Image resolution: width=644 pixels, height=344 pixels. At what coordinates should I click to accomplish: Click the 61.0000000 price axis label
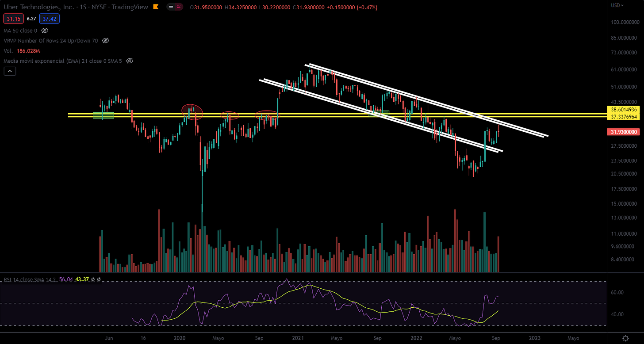(624, 69)
